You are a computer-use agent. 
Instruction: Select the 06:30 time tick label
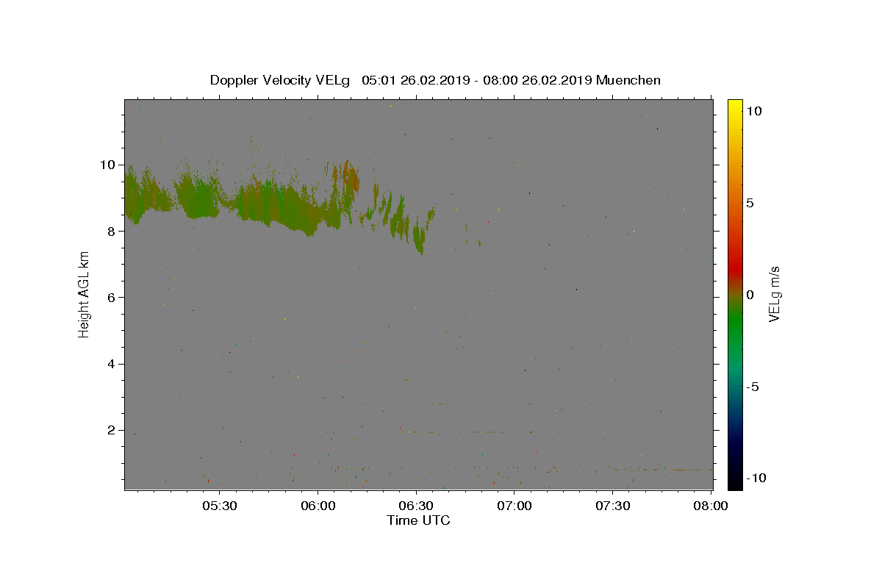coord(416,506)
